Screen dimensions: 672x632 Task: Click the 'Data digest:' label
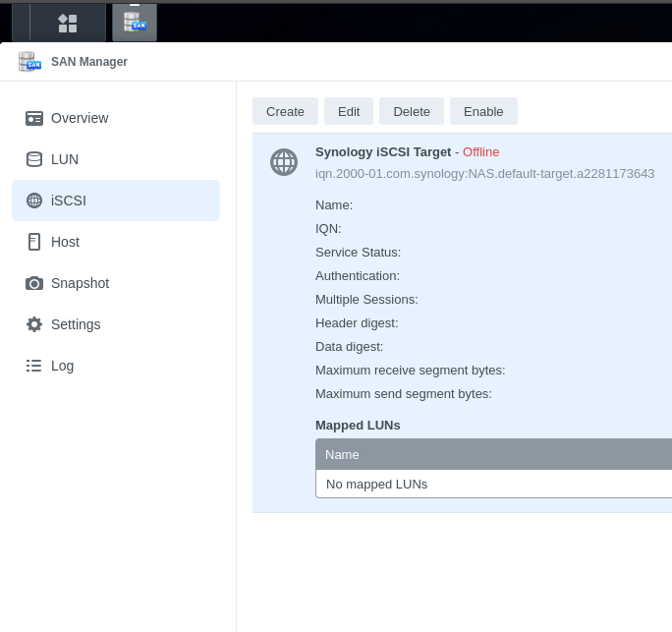[x=350, y=347]
